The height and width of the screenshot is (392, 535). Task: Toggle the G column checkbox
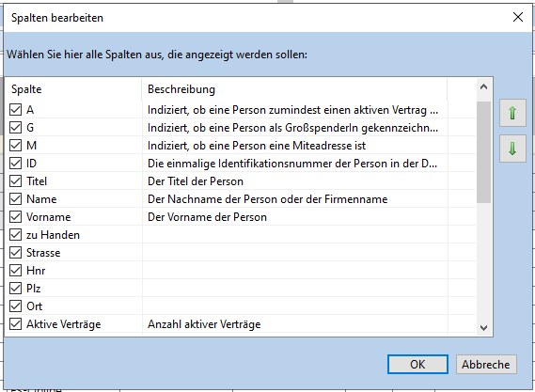pos(15,128)
